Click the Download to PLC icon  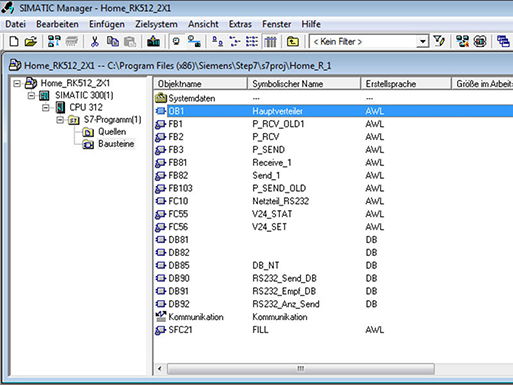(153, 42)
